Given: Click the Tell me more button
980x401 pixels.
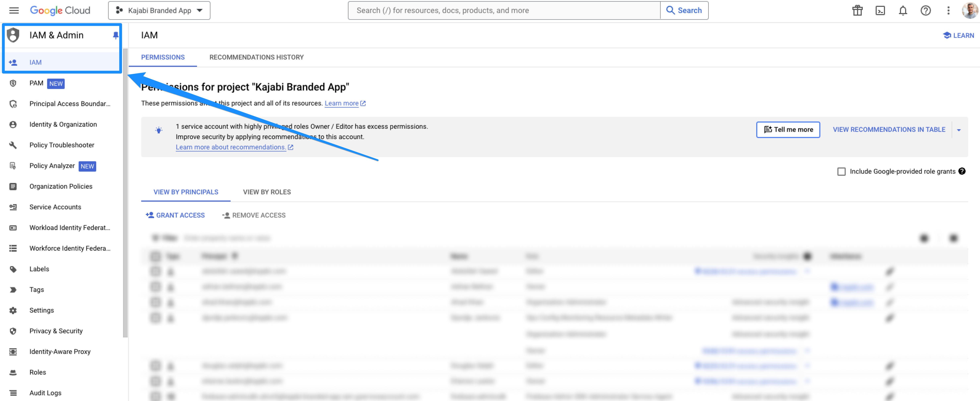Looking at the screenshot, I should tap(788, 130).
